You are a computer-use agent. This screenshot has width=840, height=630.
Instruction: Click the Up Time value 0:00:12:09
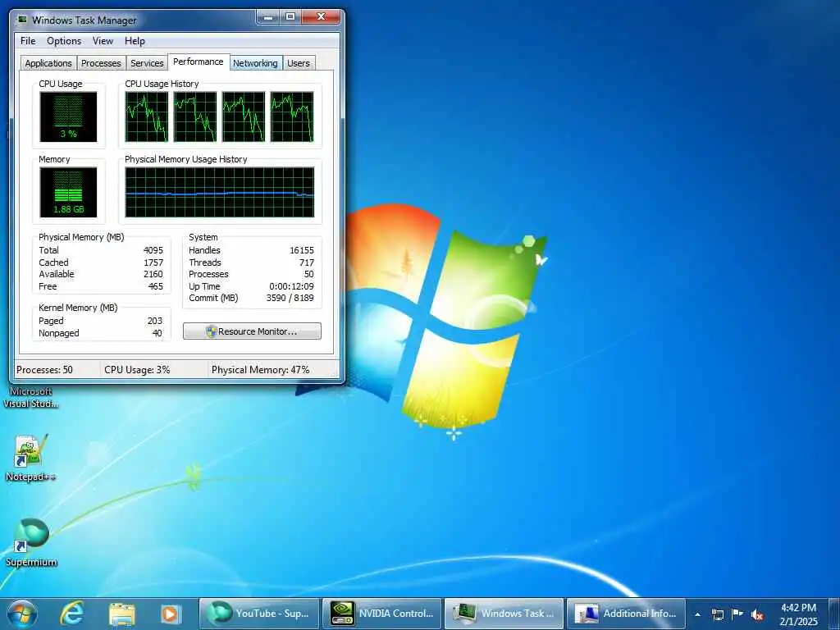pos(291,286)
